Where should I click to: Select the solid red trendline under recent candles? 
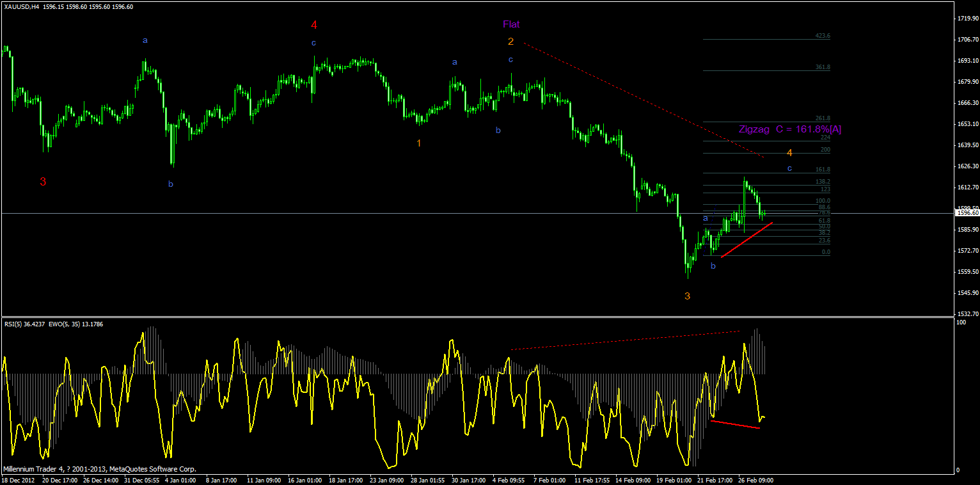coord(747,240)
